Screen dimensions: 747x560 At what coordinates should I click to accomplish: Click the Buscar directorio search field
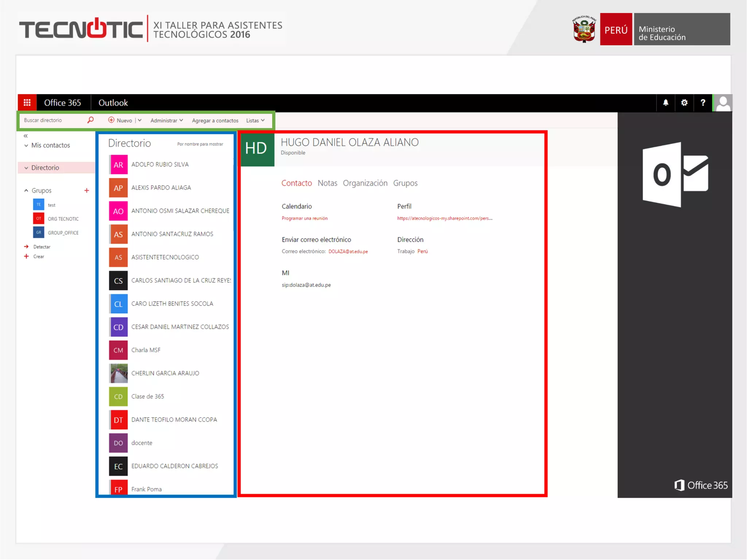51,120
